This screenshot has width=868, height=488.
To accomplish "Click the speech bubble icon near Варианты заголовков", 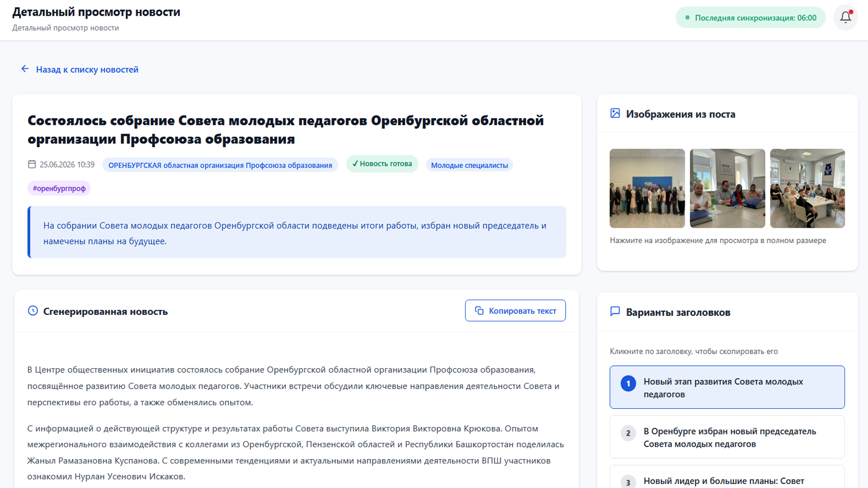I will tap(615, 311).
